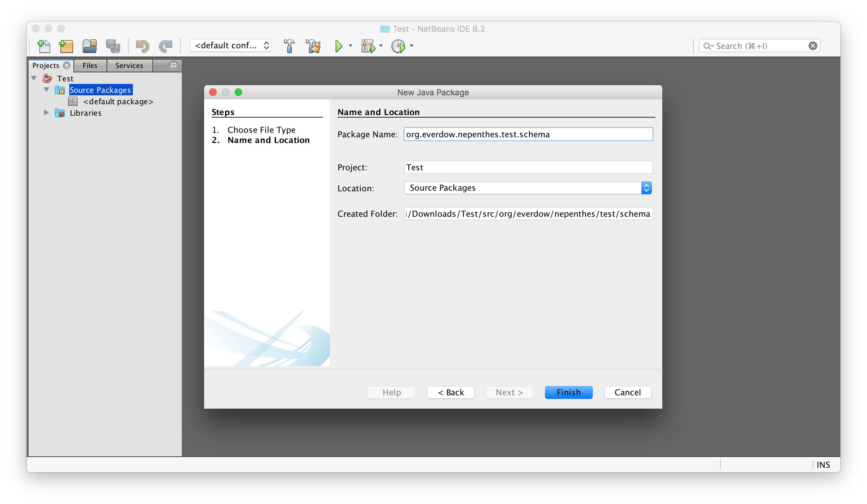Viewport: 867px width, 504px height.
Task: Click the Debug Project icon
Action: click(368, 46)
